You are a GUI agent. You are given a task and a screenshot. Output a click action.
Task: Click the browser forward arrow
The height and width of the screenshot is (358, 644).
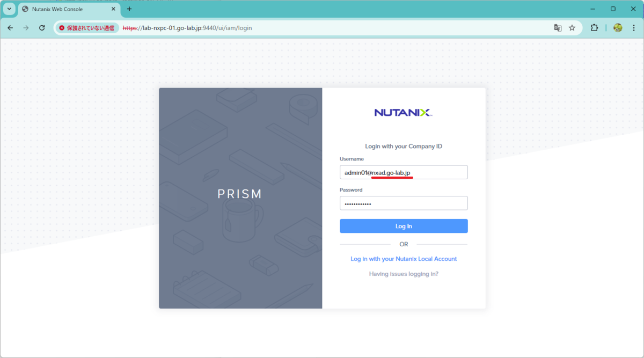click(x=26, y=28)
